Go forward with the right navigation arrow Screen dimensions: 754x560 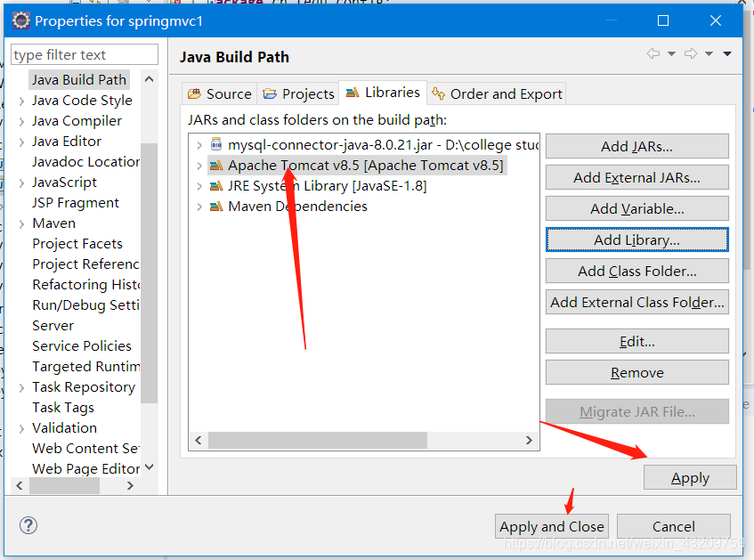point(691,53)
